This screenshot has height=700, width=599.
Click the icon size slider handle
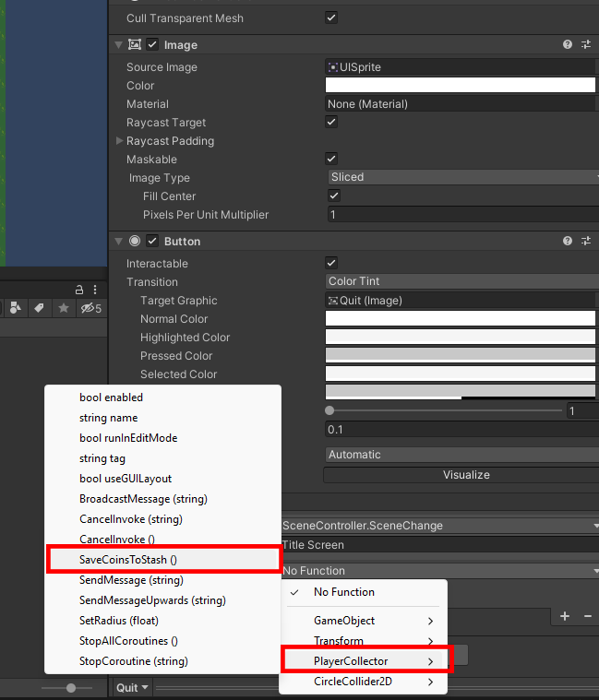click(71, 688)
